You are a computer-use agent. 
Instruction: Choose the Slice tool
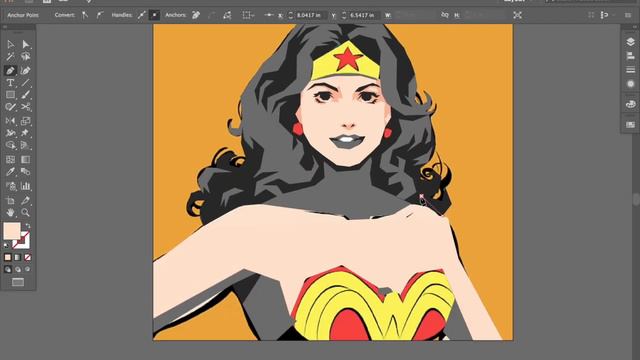click(26, 200)
